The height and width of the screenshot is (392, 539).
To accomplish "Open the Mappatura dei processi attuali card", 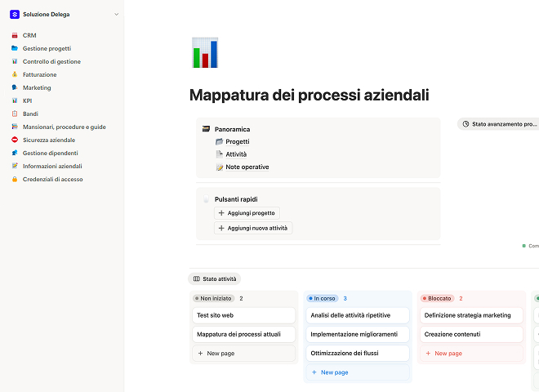I will (243, 334).
